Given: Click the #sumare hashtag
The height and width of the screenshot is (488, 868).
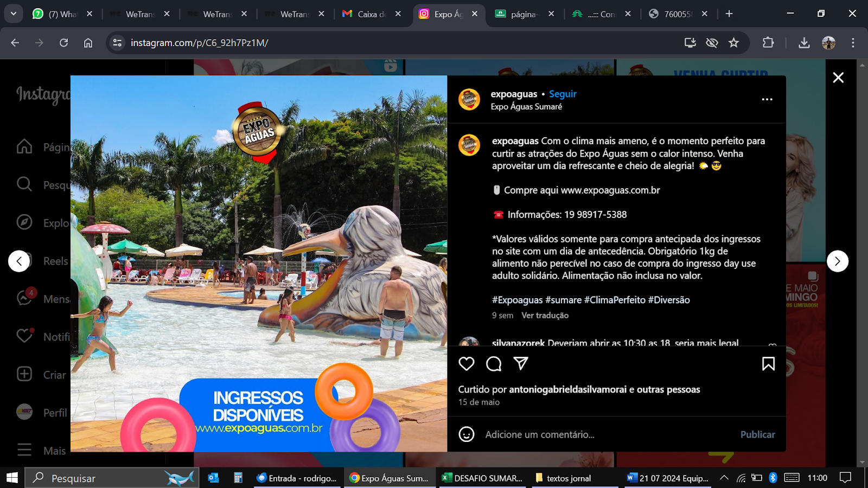Looking at the screenshot, I should coord(563,300).
